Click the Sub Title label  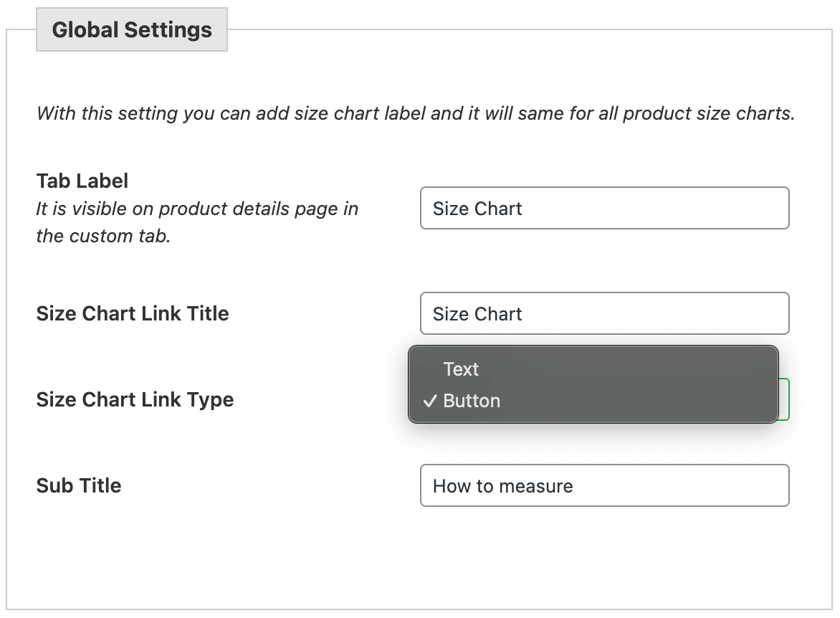click(x=79, y=485)
